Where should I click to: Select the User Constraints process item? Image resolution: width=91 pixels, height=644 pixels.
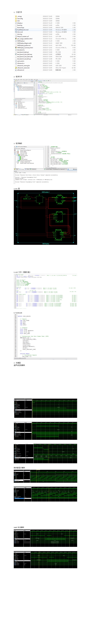pos(24,153)
